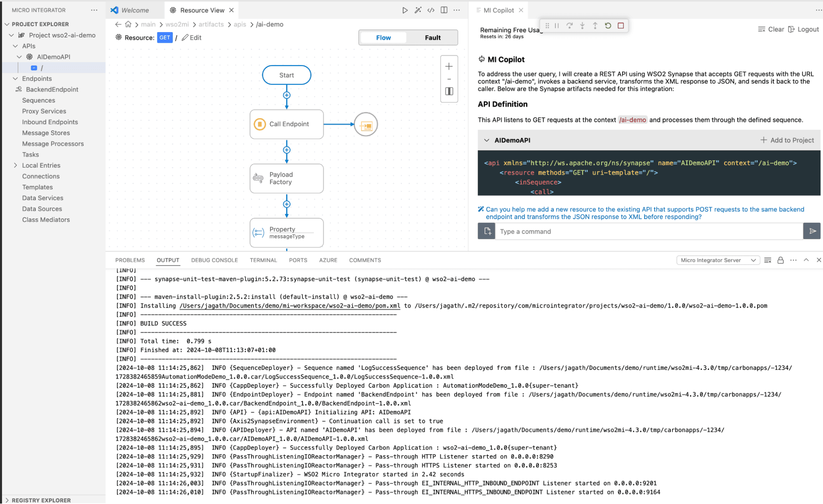Click the Send command arrow in Copilot
Viewport: 823px width, 504px height.
pyautogui.click(x=812, y=231)
